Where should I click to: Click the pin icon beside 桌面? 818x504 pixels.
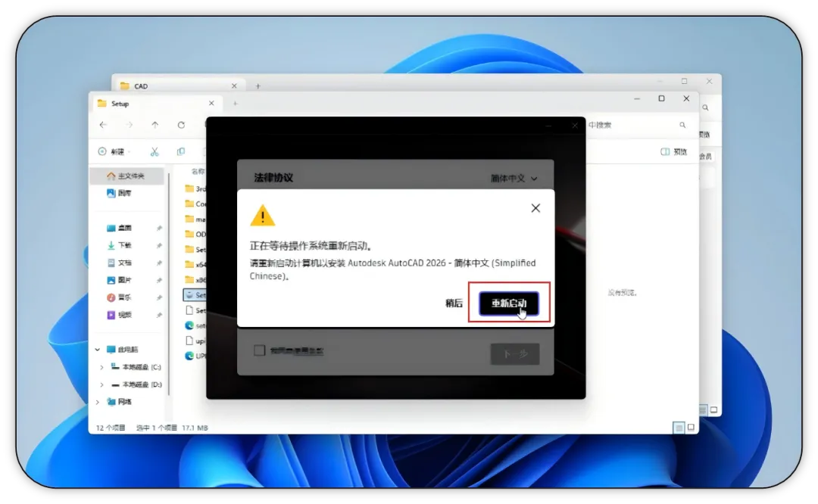[x=159, y=229]
